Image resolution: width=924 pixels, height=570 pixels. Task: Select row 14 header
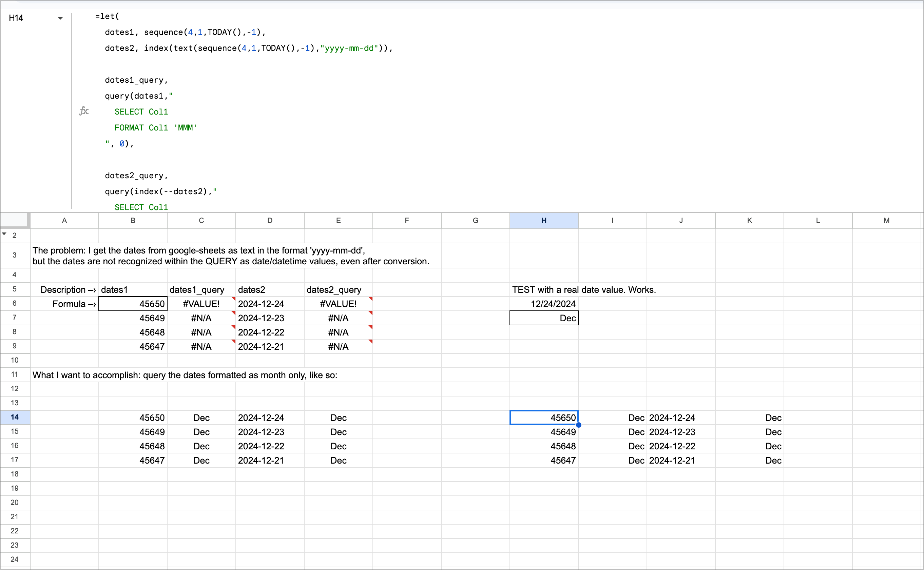click(15, 417)
